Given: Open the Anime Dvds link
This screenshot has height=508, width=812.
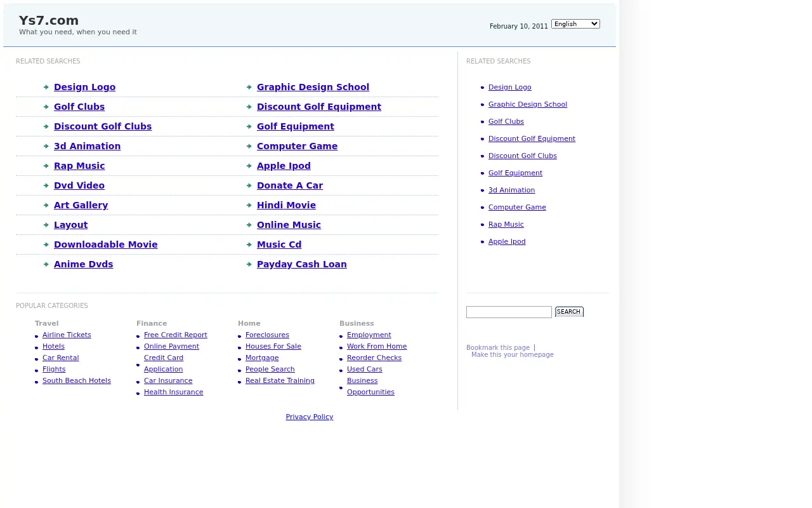Looking at the screenshot, I should coord(84,264).
